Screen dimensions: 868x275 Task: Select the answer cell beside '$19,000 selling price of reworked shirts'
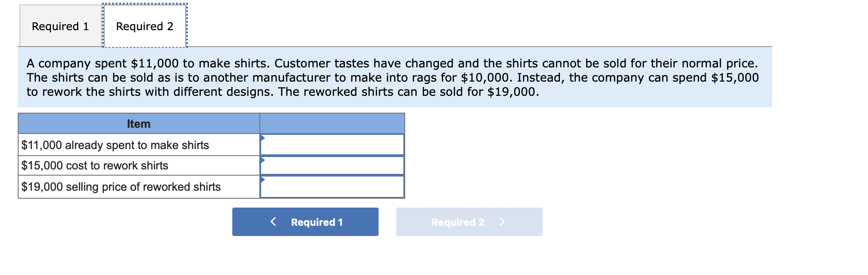point(332,186)
